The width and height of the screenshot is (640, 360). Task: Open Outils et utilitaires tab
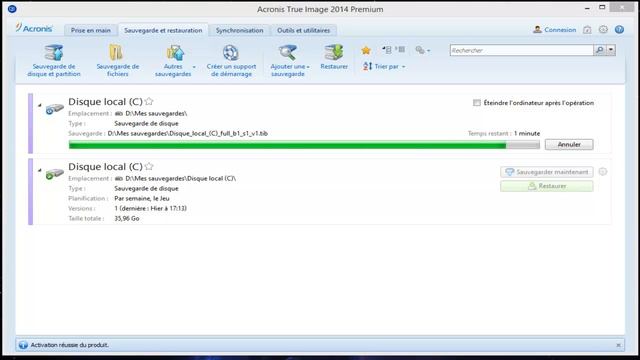point(303,30)
